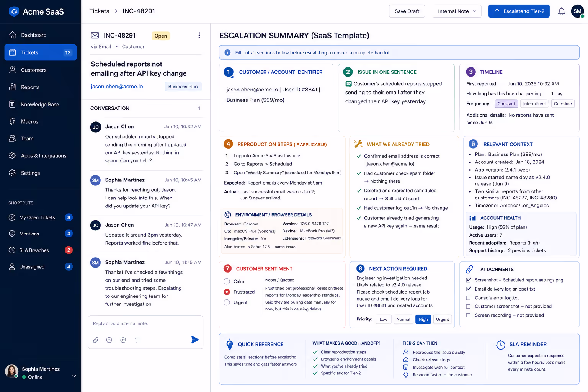Set frequency to Constant
The width and height of the screenshot is (588, 392).
point(506,103)
